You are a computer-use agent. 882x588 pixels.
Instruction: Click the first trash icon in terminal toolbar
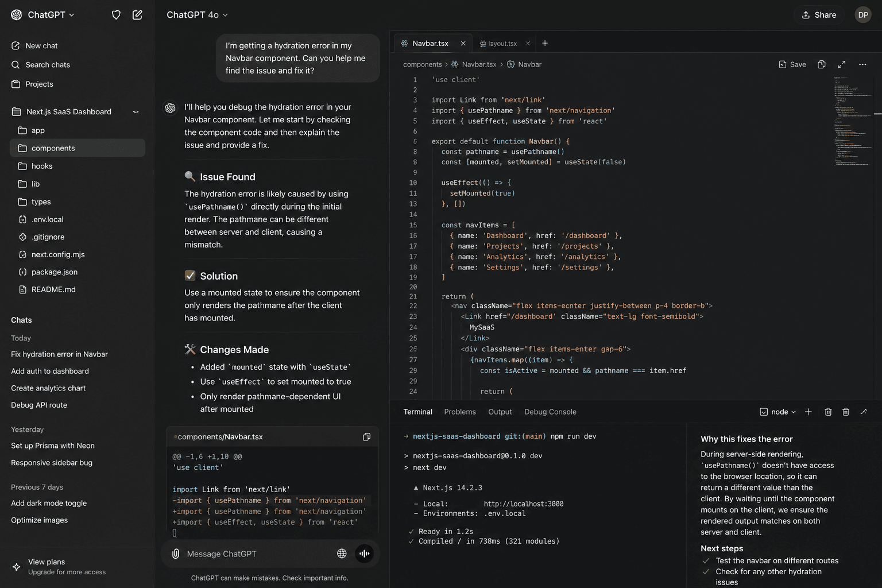tap(828, 412)
